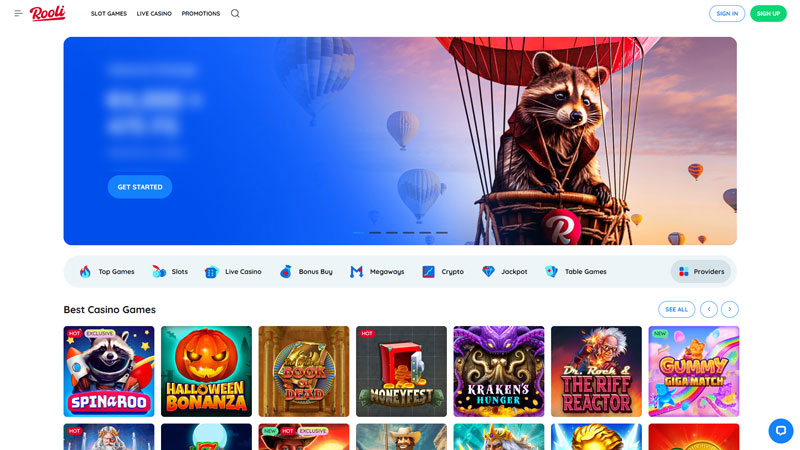Click the Bonus Buy icon

(x=285, y=271)
